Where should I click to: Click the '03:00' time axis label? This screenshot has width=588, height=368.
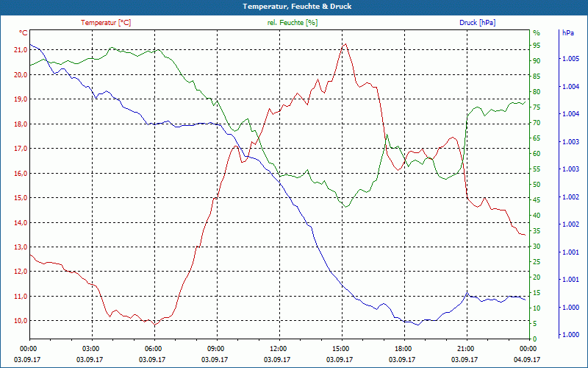[90, 348]
